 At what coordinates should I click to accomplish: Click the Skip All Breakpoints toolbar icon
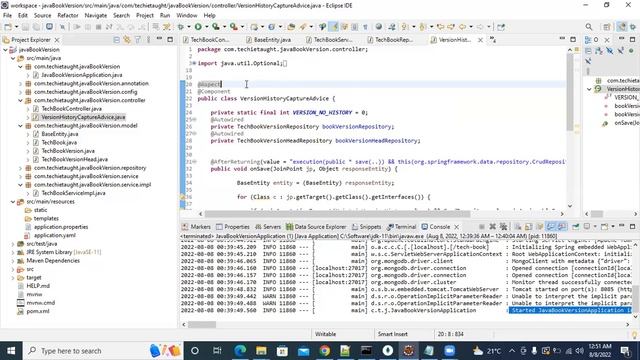pyautogui.click(x=62, y=27)
